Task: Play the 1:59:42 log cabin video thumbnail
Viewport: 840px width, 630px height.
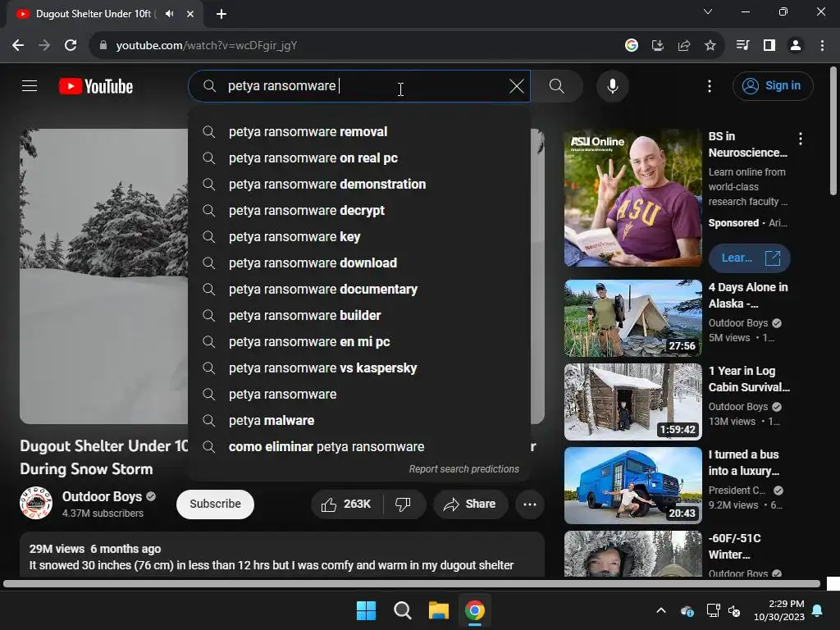Action: (x=632, y=402)
